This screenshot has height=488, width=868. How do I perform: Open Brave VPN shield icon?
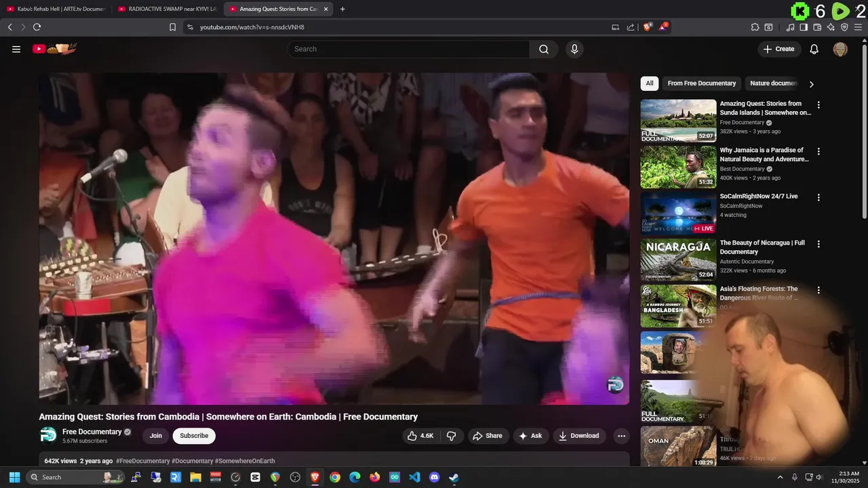[844, 27]
